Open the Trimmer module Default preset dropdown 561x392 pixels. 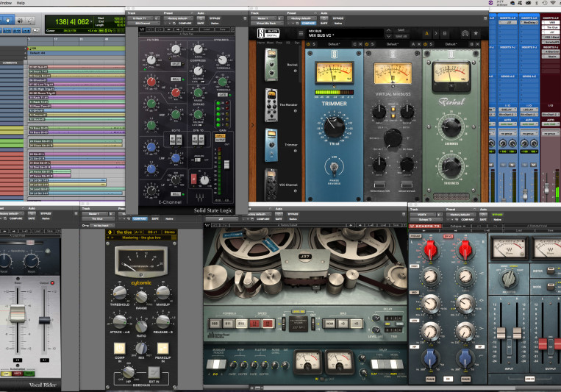pyautogui.click(x=334, y=44)
